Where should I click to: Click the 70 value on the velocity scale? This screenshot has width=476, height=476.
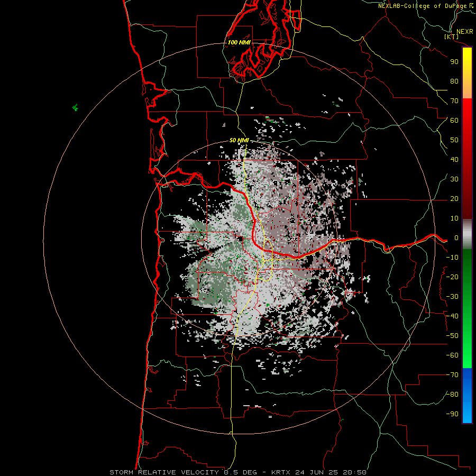pyautogui.click(x=454, y=101)
